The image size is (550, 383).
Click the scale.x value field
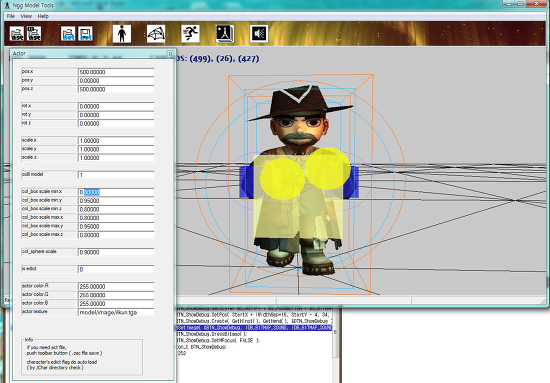click(x=116, y=141)
